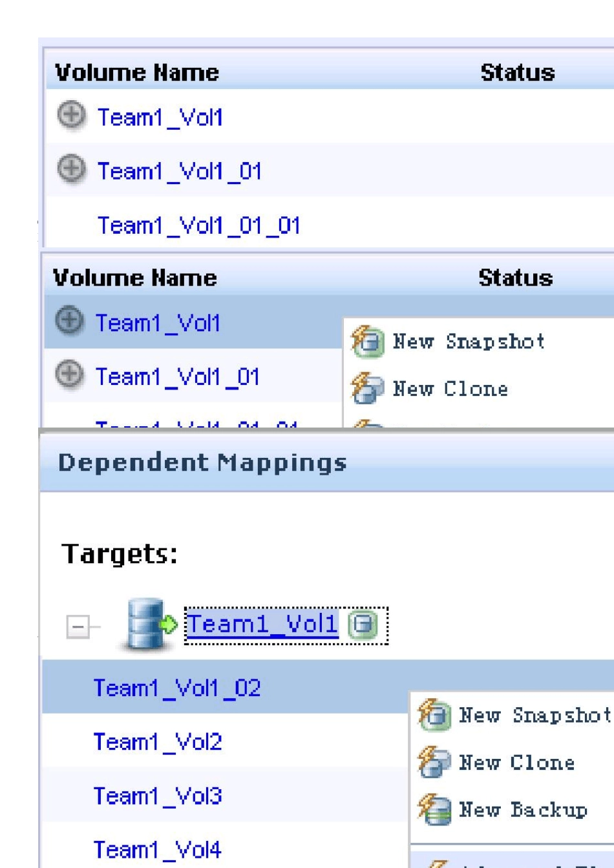Select the highlighted Team1_Vol1 volume name
The width and height of the screenshot is (614, 868).
(x=158, y=323)
